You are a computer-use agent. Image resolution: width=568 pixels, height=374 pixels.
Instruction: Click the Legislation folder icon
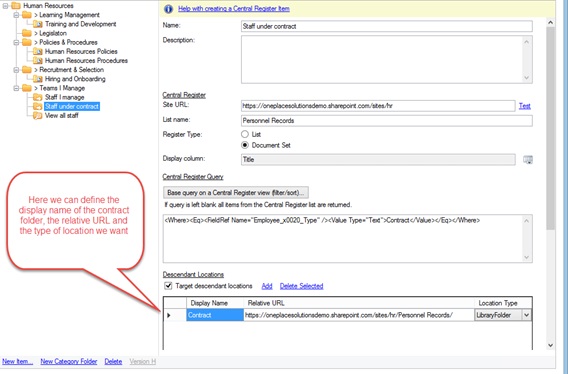(27, 33)
